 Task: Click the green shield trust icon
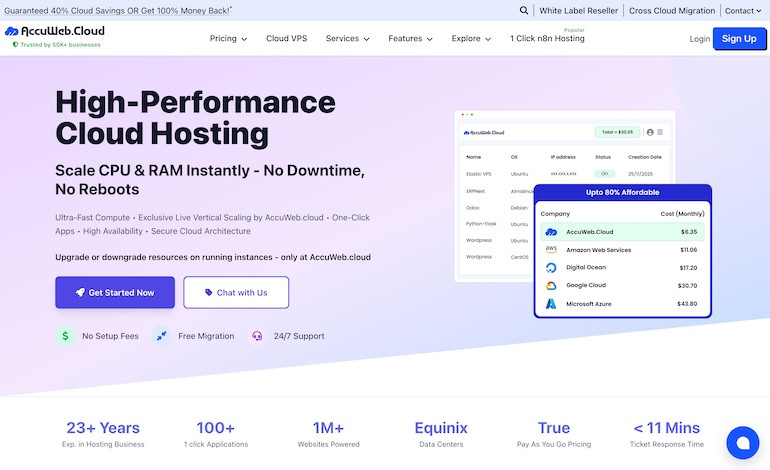(x=15, y=45)
